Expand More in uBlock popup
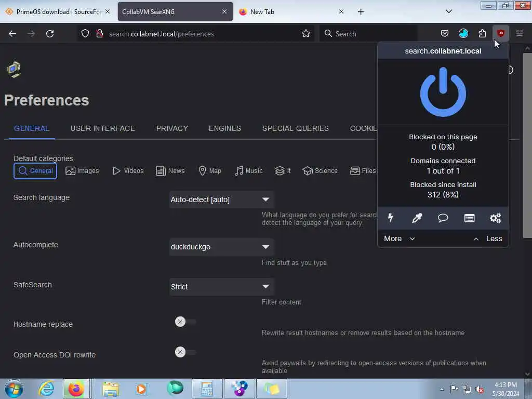 [400, 238]
